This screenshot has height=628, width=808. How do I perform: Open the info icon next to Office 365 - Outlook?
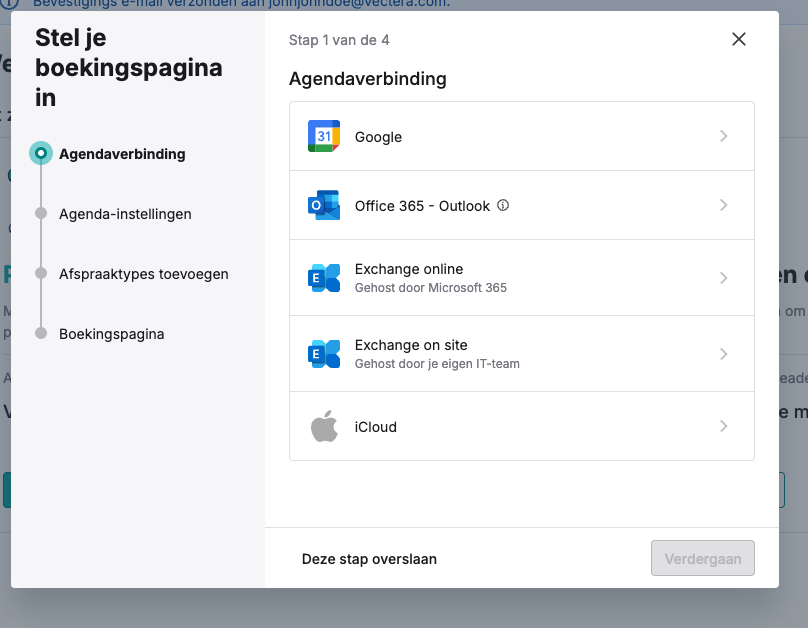(x=503, y=206)
